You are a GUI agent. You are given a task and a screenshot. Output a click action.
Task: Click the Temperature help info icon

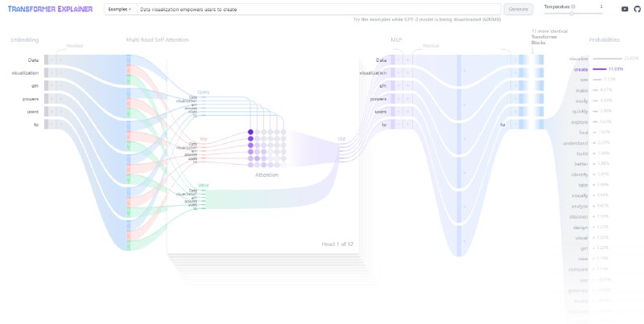(573, 6)
